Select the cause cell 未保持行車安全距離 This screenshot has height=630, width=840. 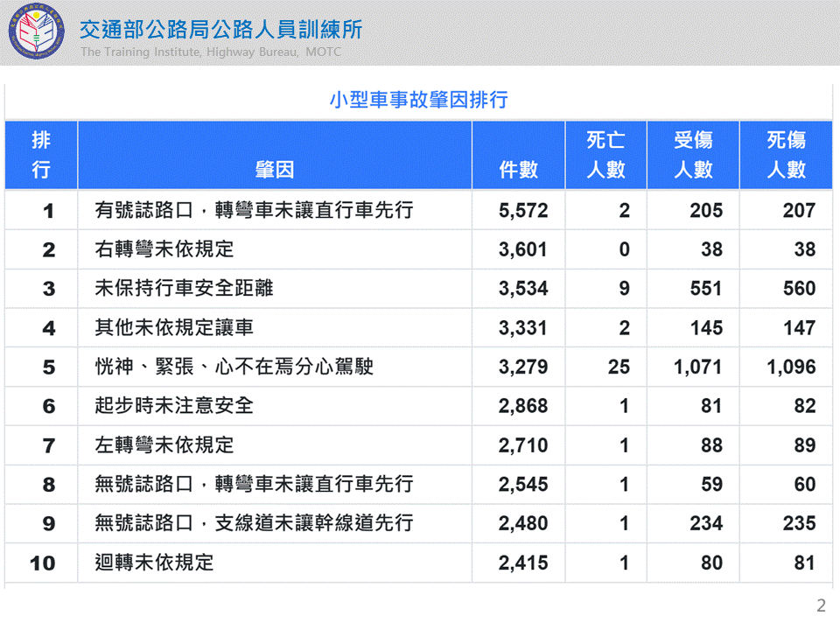pos(184,289)
